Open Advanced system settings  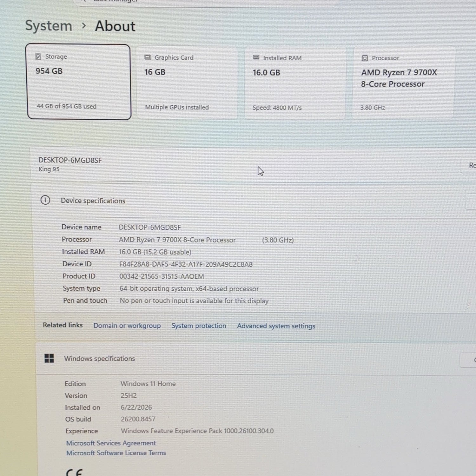pyautogui.click(x=276, y=326)
